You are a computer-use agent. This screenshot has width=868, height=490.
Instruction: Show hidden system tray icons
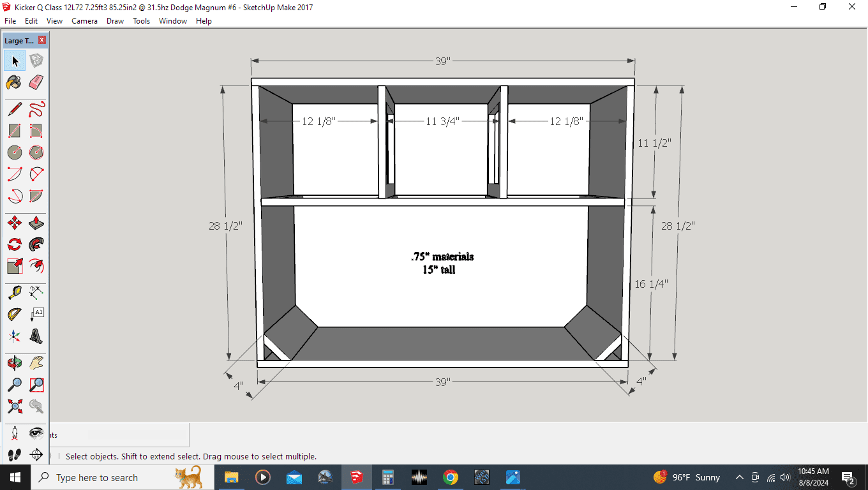pyautogui.click(x=740, y=477)
